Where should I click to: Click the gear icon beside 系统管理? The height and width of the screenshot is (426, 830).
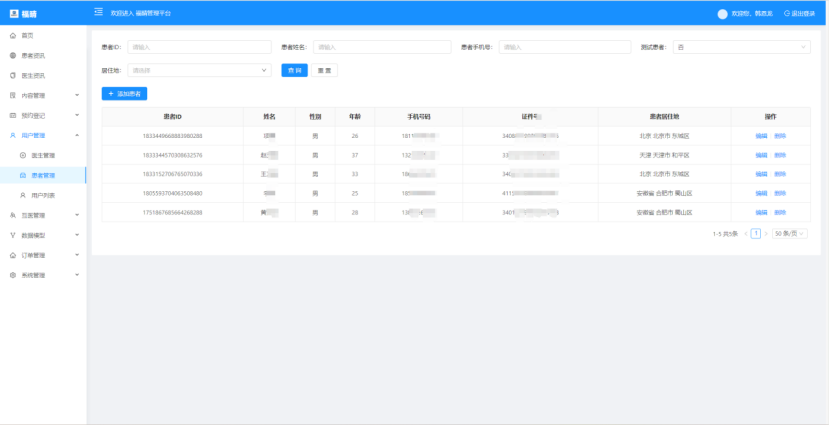[12, 274]
